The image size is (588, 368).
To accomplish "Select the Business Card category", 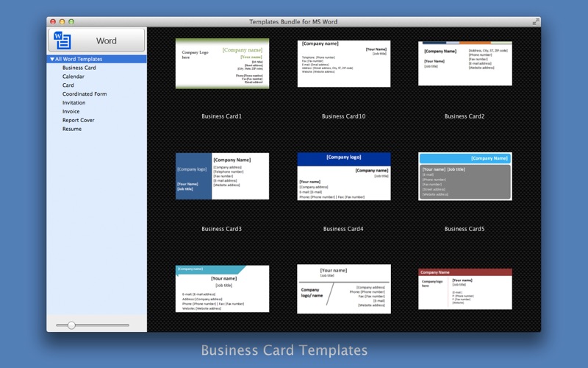I will tap(79, 68).
